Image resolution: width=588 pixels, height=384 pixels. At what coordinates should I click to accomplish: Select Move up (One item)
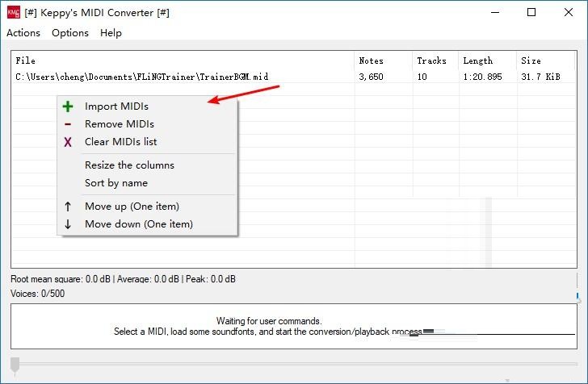[x=148, y=207]
